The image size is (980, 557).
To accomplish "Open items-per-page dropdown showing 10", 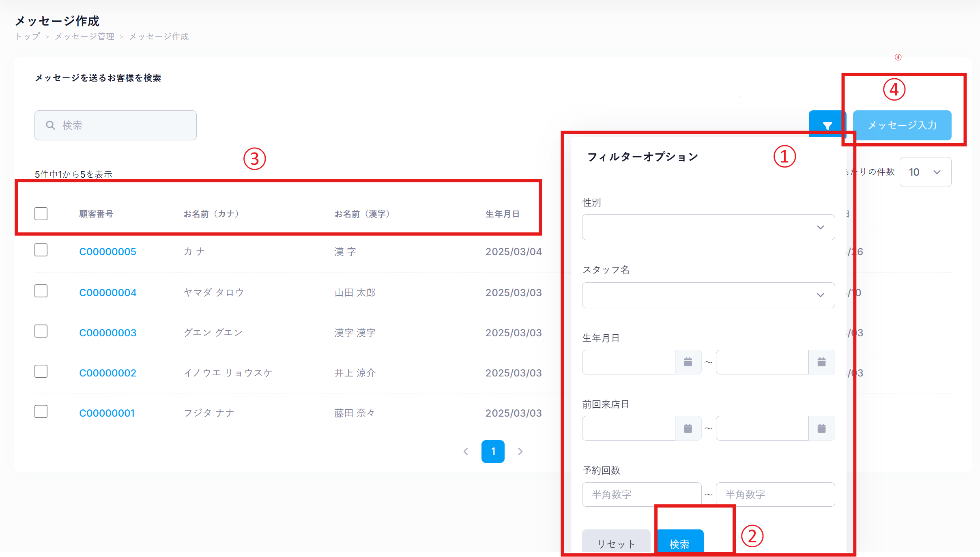I will click(925, 172).
